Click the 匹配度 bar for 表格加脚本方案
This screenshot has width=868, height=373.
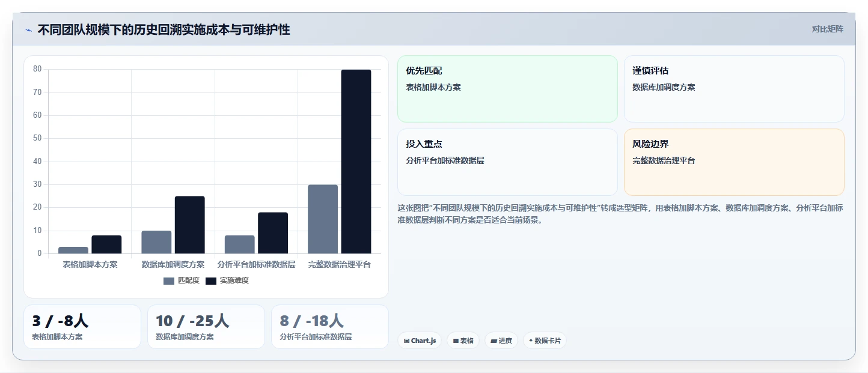73,250
